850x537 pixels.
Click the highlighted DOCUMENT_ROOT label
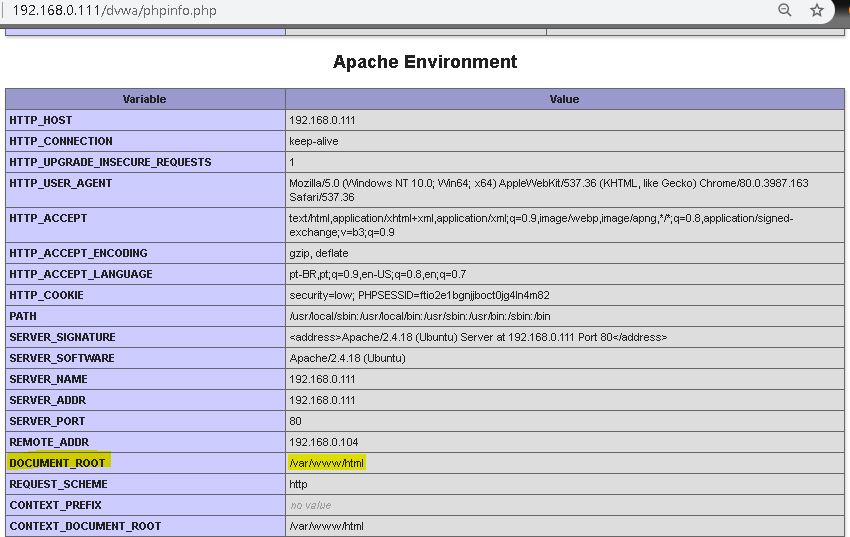coord(58,463)
